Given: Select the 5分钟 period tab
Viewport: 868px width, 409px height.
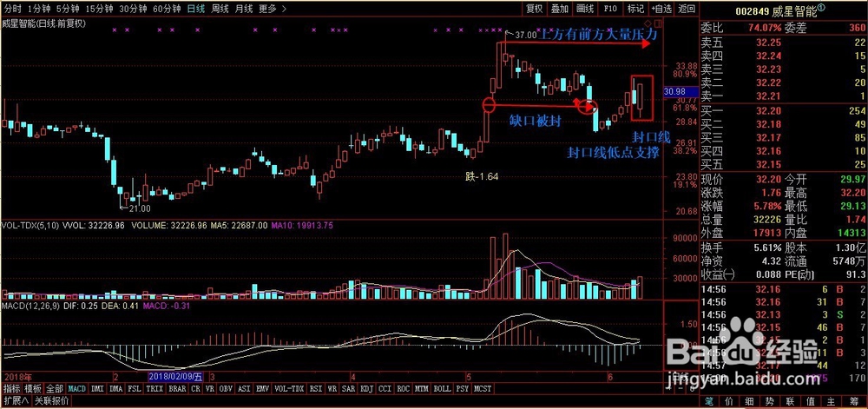Looking at the screenshot, I should (69, 9).
